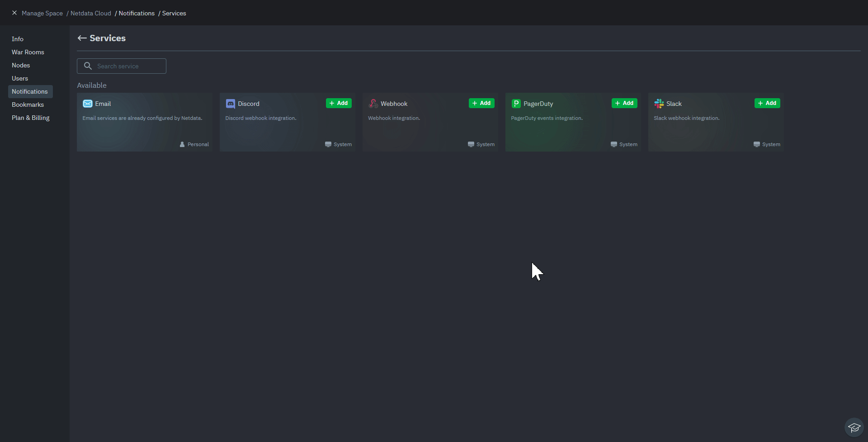Click the System monitor icon on Slack card

[756, 144]
